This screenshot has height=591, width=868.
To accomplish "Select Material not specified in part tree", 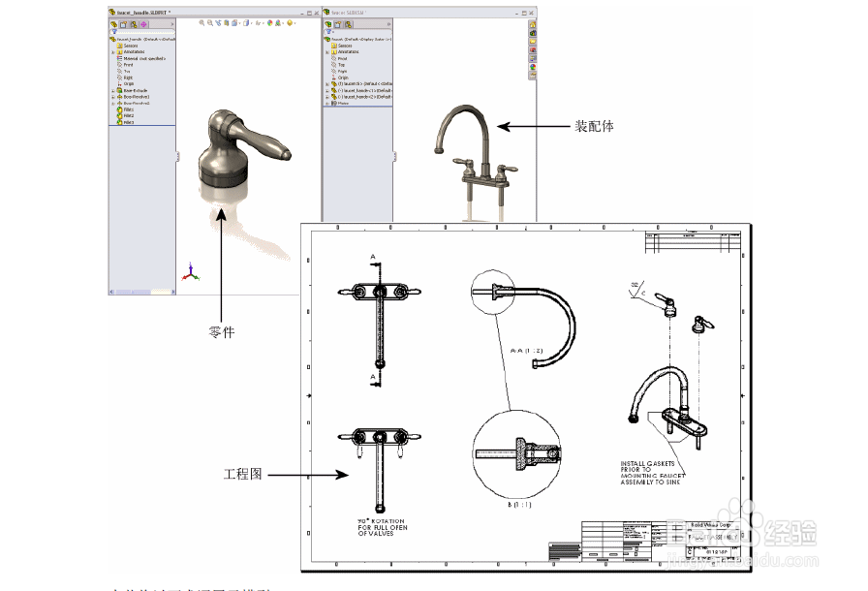I will coord(141,59).
